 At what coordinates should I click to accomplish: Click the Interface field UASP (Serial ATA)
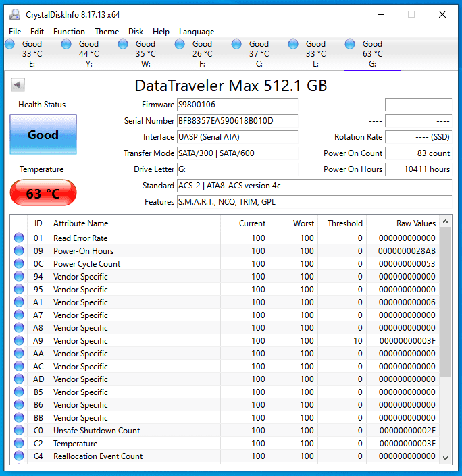click(238, 137)
